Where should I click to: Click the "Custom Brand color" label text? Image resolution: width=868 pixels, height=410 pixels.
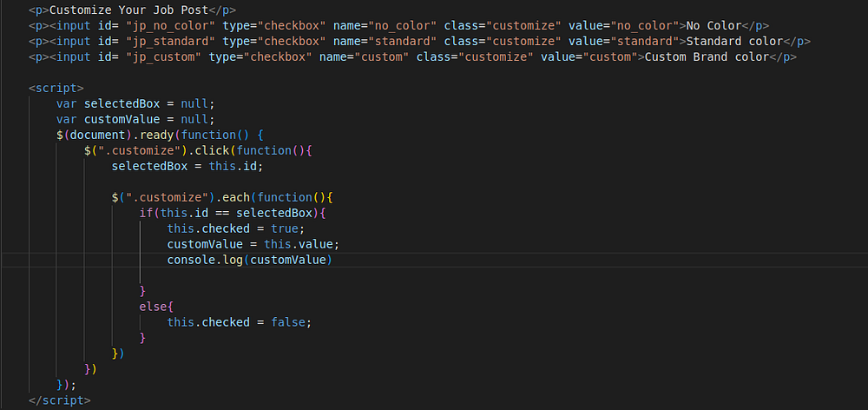(x=707, y=57)
